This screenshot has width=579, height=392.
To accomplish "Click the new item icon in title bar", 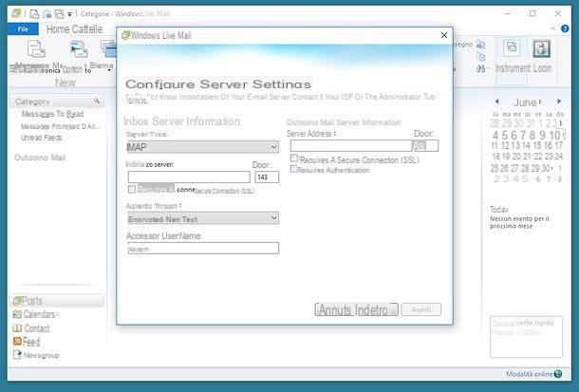I will click(x=34, y=14).
